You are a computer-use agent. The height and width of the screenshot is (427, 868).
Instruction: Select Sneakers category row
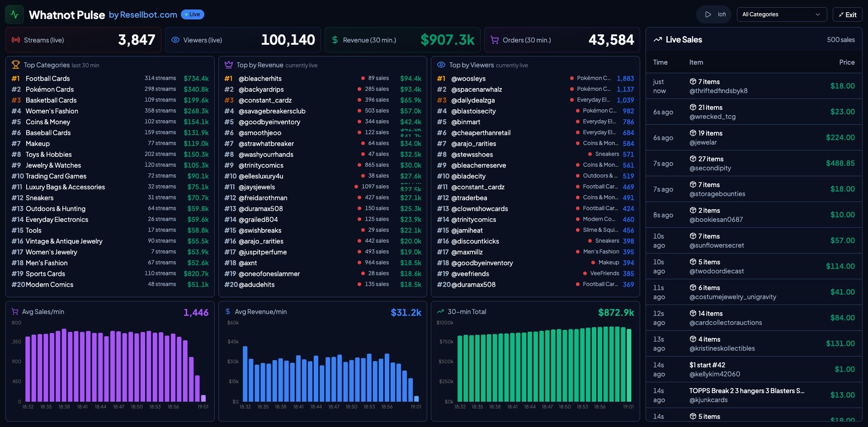[x=110, y=197]
